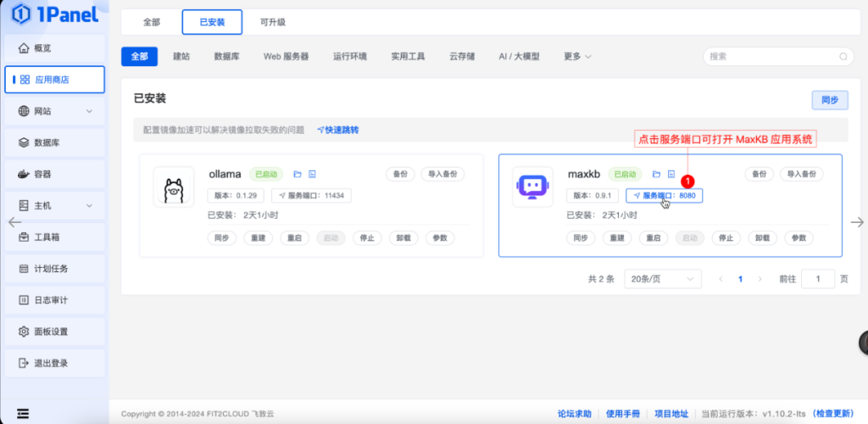This screenshot has width=868, height=424.
Task: Filter apps by 数据库 category
Action: pos(227,57)
